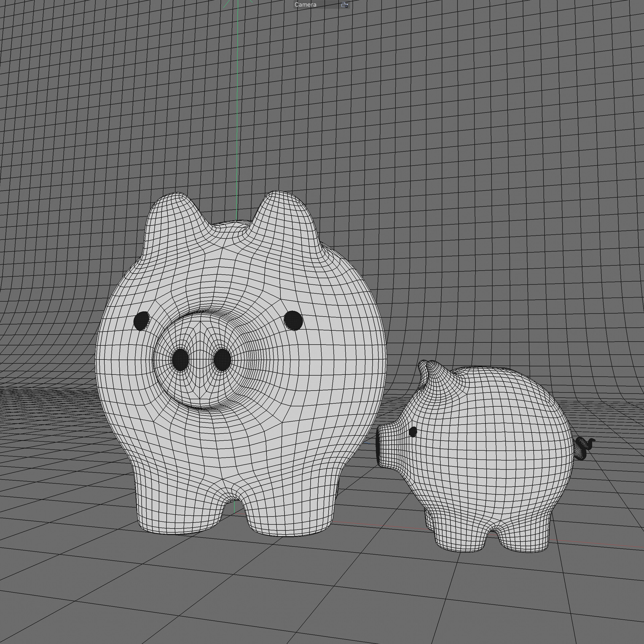The image size is (644, 644).
Task: Click the large pig's right eye
Action: click(x=293, y=320)
